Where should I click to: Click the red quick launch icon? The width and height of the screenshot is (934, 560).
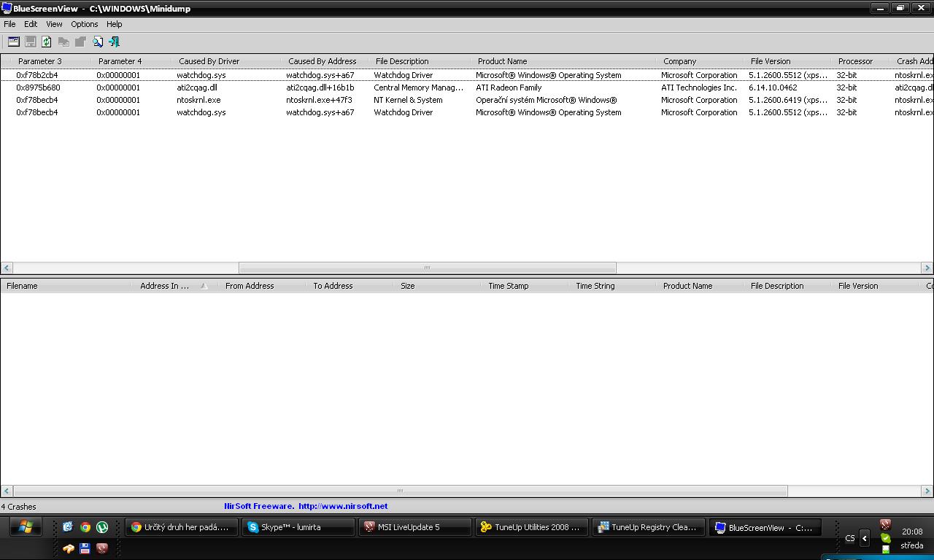click(102, 548)
